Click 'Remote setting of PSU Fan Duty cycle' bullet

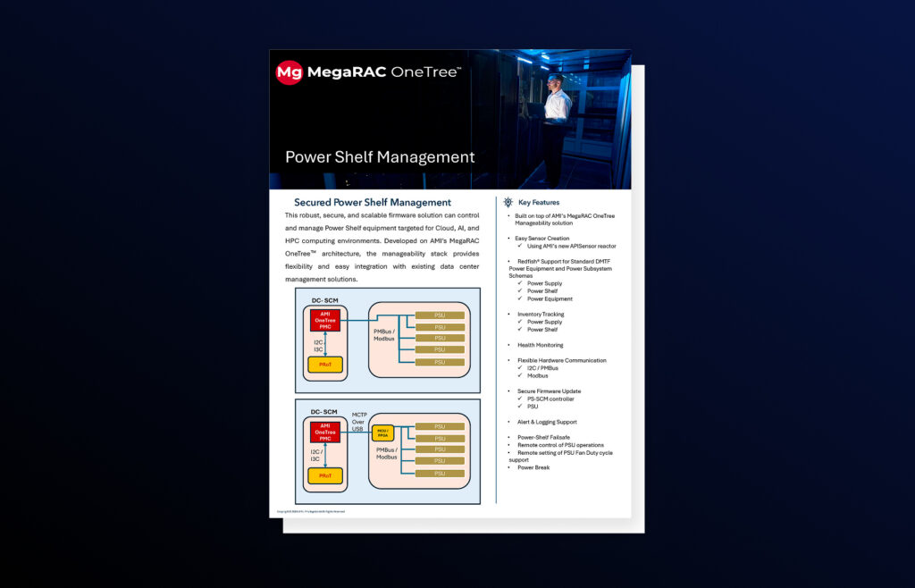pyautogui.click(x=565, y=453)
